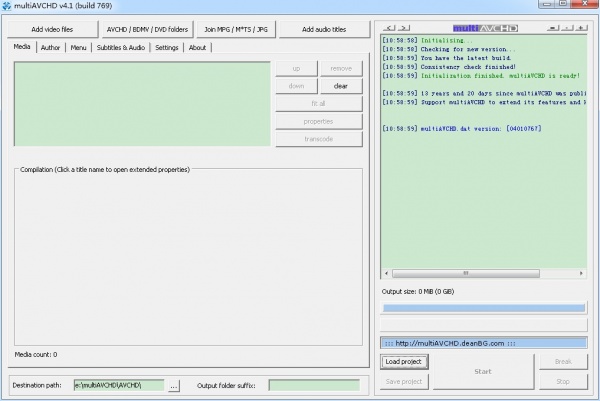Click Join MPG / M*TS / JPG button
The image size is (600, 401).
point(235,29)
